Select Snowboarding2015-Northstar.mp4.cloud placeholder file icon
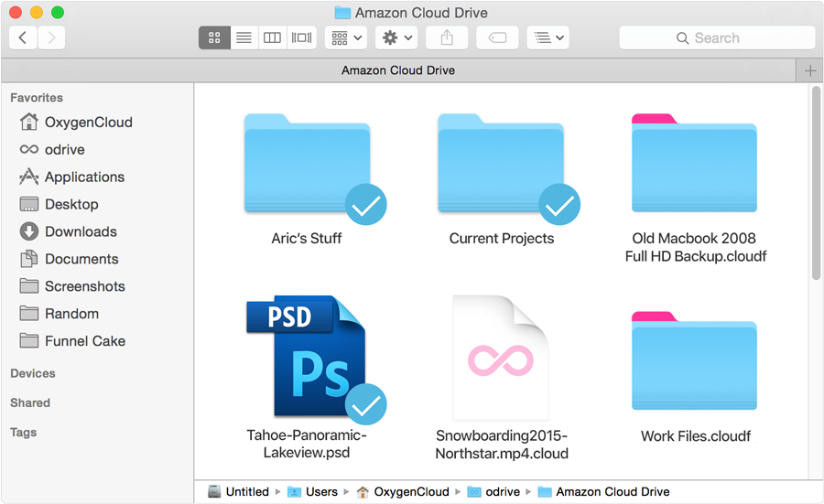824x504 pixels. click(501, 357)
